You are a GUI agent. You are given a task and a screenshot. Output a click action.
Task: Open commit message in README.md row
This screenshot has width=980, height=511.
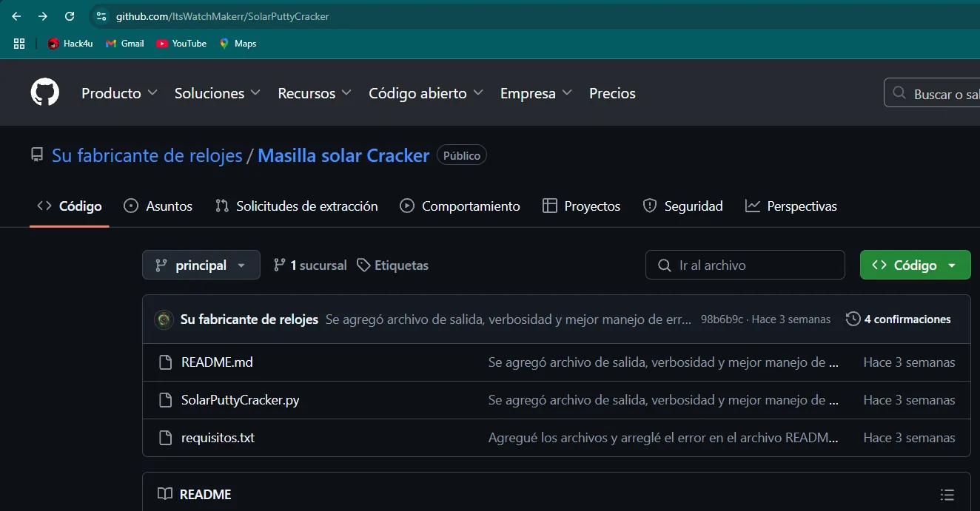point(663,362)
